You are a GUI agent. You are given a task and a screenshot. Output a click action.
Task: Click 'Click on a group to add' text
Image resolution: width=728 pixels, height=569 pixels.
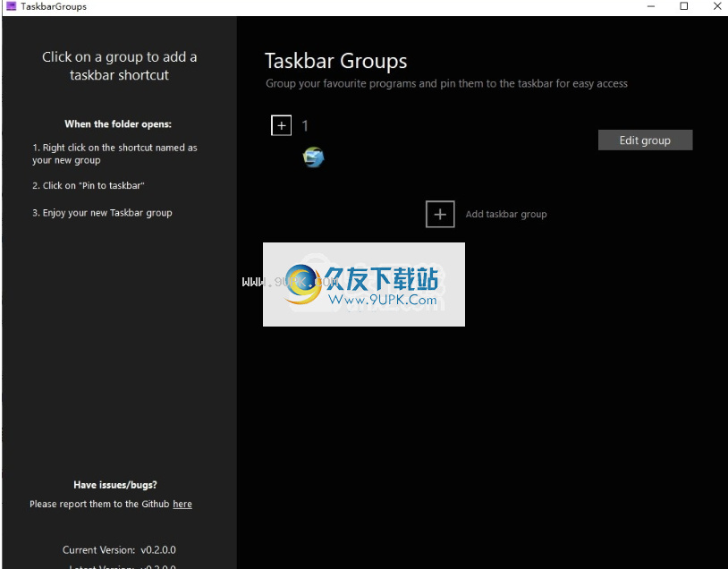point(119,66)
